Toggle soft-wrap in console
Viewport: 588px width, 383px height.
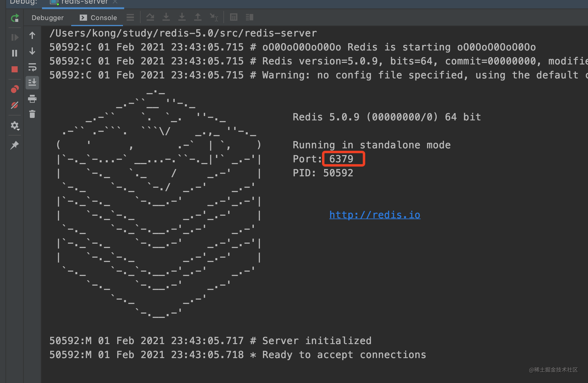[32, 67]
